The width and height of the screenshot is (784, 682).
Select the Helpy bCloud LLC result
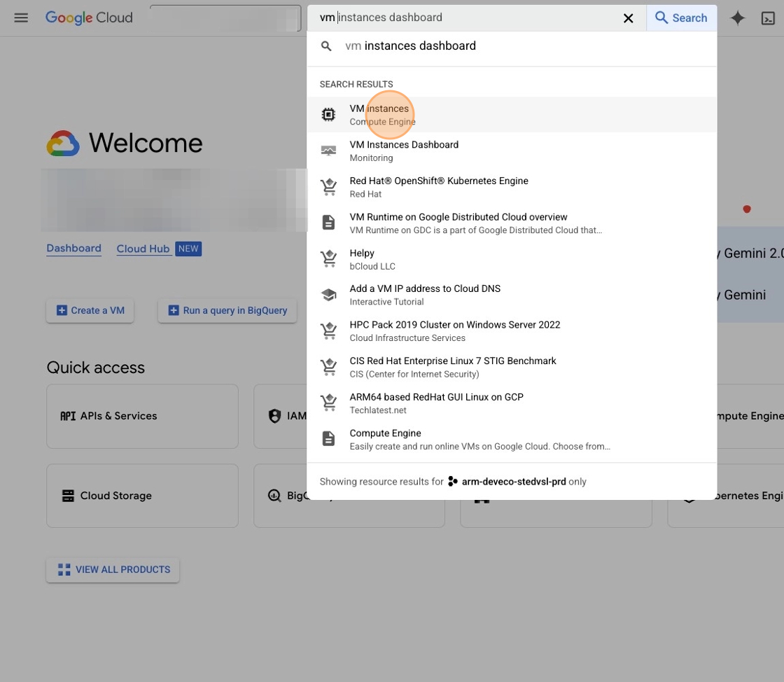click(x=512, y=259)
